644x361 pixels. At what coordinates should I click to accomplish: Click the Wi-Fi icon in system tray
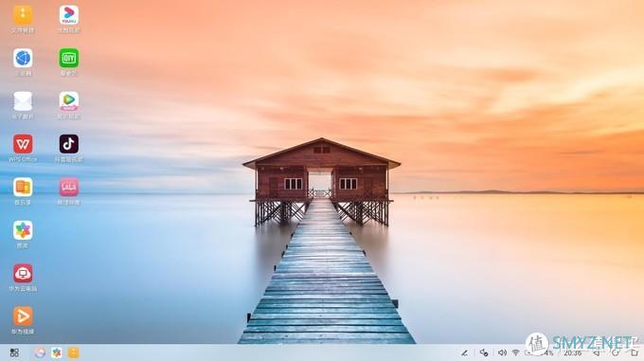pos(516,352)
